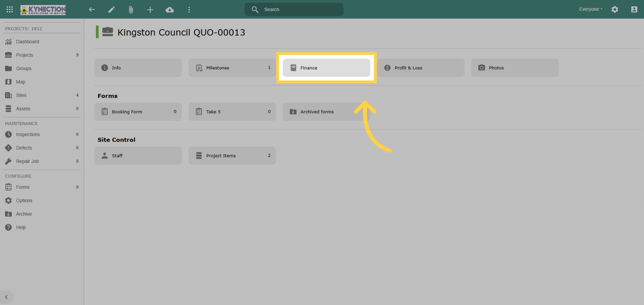Open the apps grid menu icon
The image size is (644, 305).
point(10,9)
